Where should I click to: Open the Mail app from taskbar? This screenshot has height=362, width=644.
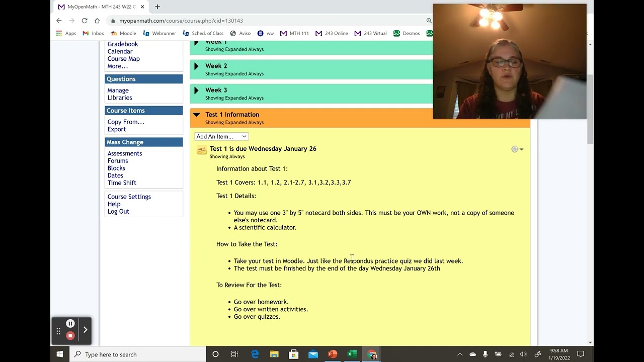[313, 354]
